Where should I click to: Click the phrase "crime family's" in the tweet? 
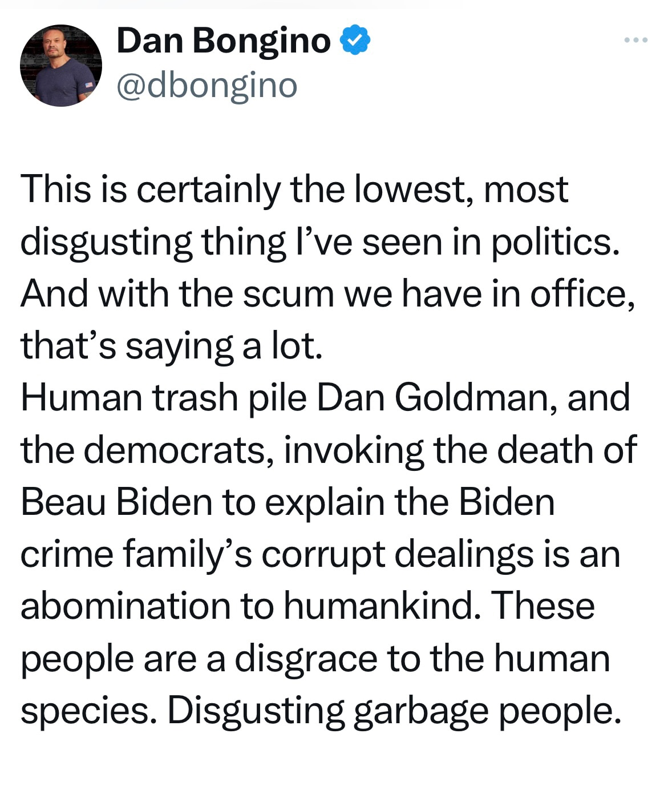click(136, 554)
